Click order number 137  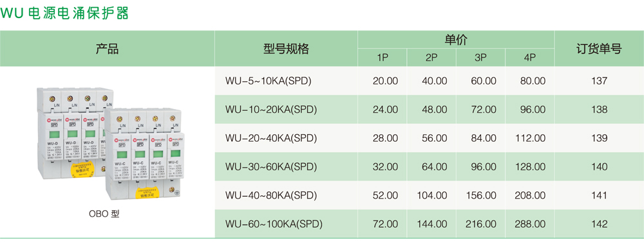[x=600, y=81]
